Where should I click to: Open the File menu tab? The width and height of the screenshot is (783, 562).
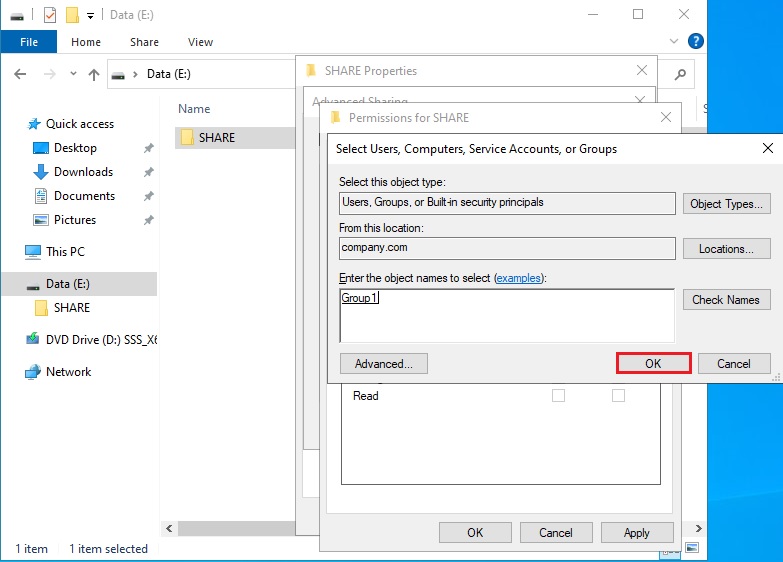[x=29, y=42]
